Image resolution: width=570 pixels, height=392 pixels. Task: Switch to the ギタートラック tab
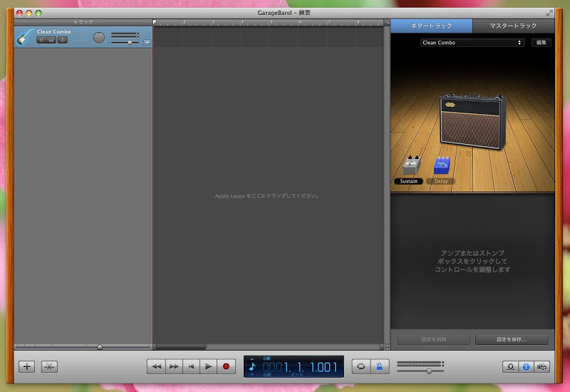(432, 26)
